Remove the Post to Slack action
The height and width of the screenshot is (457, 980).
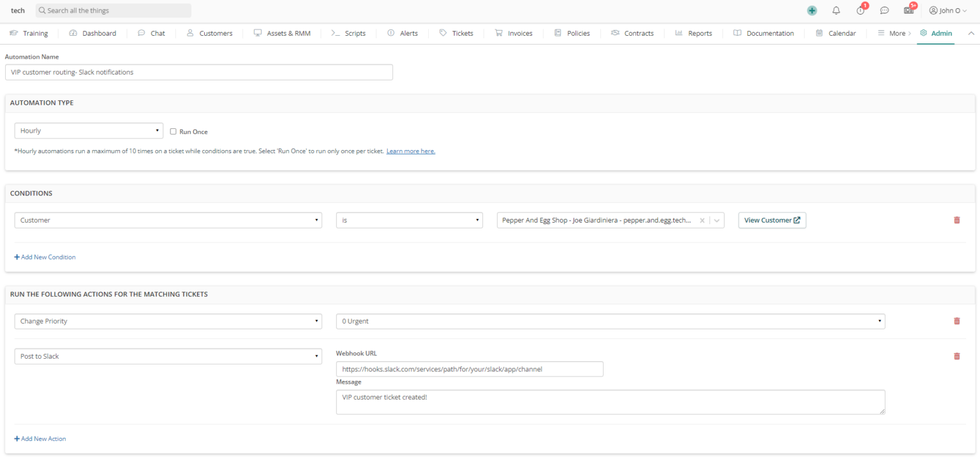[x=956, y=356]
